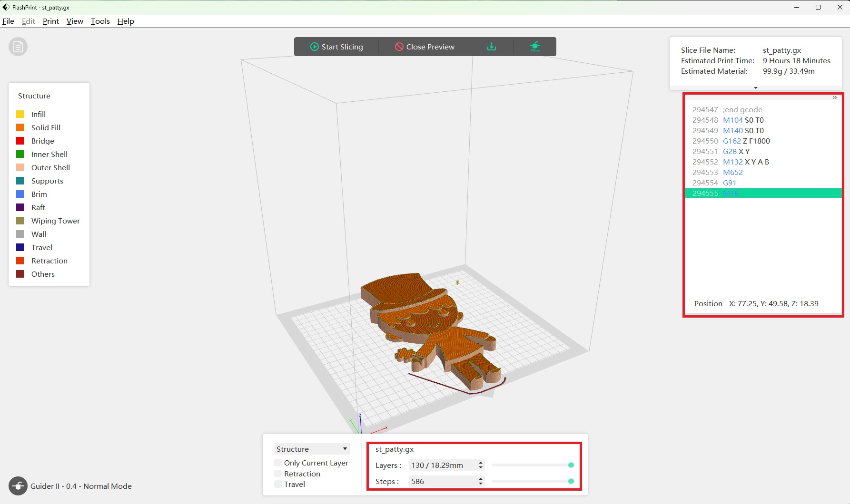Click the Layers slider handle
Viewport: 850px width, 504px height.
coord(571,465)
